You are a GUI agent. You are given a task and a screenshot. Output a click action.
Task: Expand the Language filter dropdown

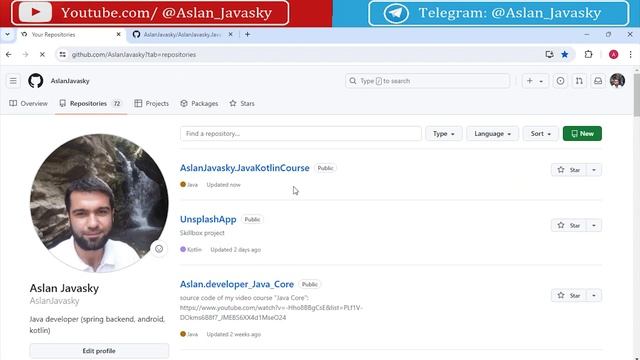pyautogui.click(x=492, y=133)
